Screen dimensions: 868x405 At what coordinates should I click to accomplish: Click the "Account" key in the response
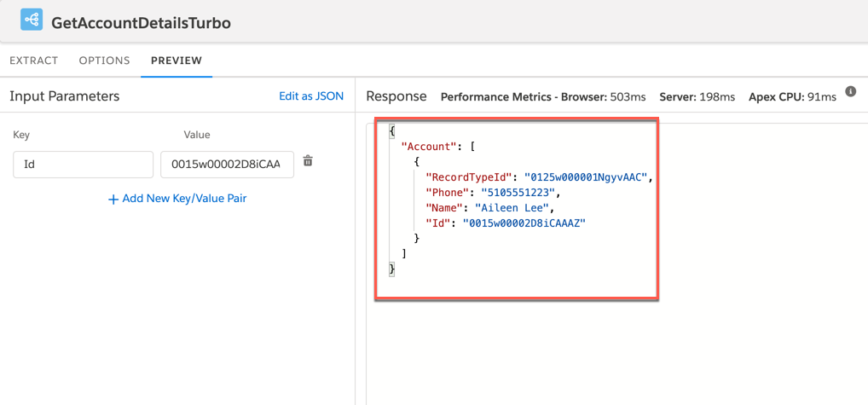[429, 147]
